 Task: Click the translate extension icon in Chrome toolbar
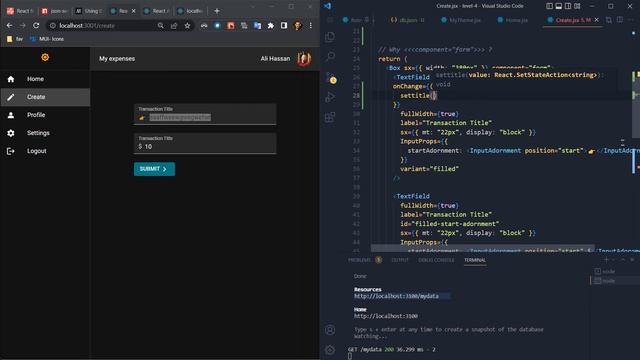(257, 25)
